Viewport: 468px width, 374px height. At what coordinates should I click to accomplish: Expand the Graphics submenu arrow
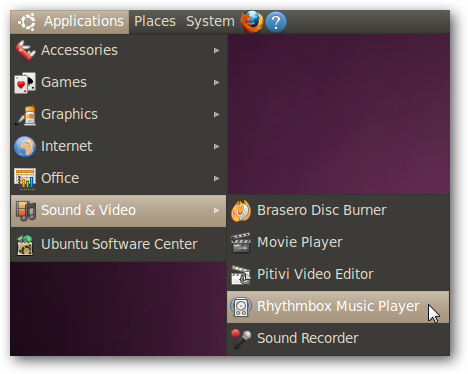coord(216,114)
